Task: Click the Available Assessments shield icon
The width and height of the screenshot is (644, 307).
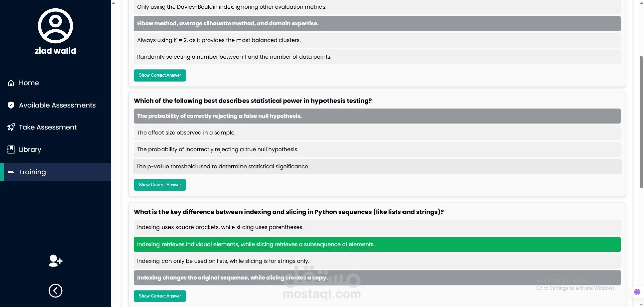Action: point(11,105)
